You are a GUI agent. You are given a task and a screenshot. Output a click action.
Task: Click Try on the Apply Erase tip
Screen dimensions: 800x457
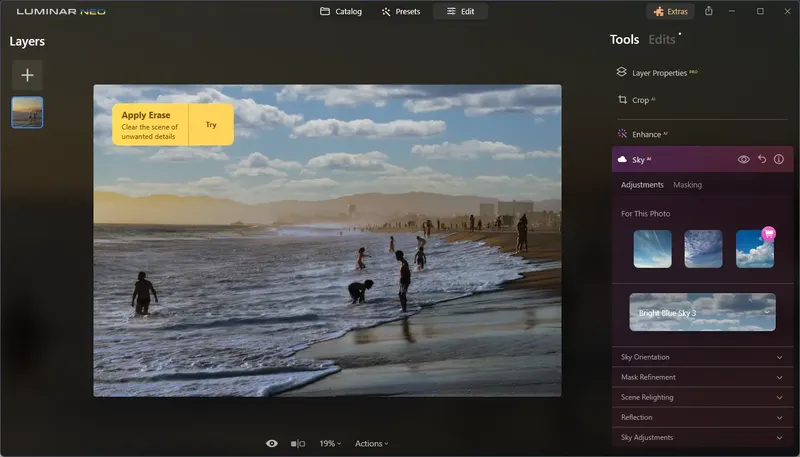211,125
